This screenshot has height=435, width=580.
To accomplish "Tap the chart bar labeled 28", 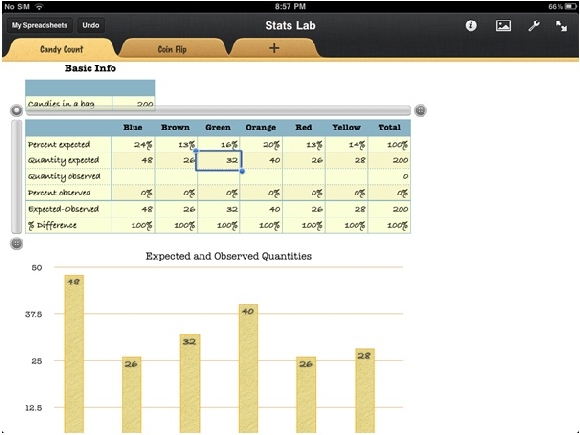I will 365,391.
